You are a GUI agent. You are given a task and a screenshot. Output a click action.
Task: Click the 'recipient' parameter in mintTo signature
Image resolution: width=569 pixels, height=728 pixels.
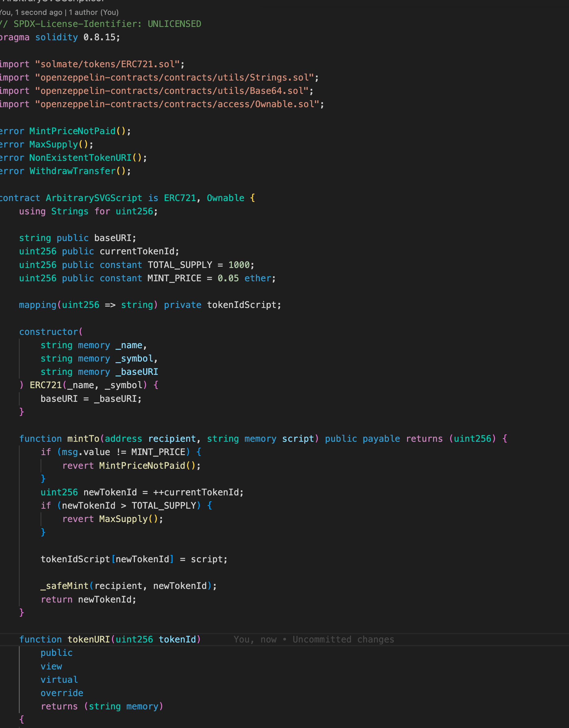pyautogui.click(x=172, y=439)
